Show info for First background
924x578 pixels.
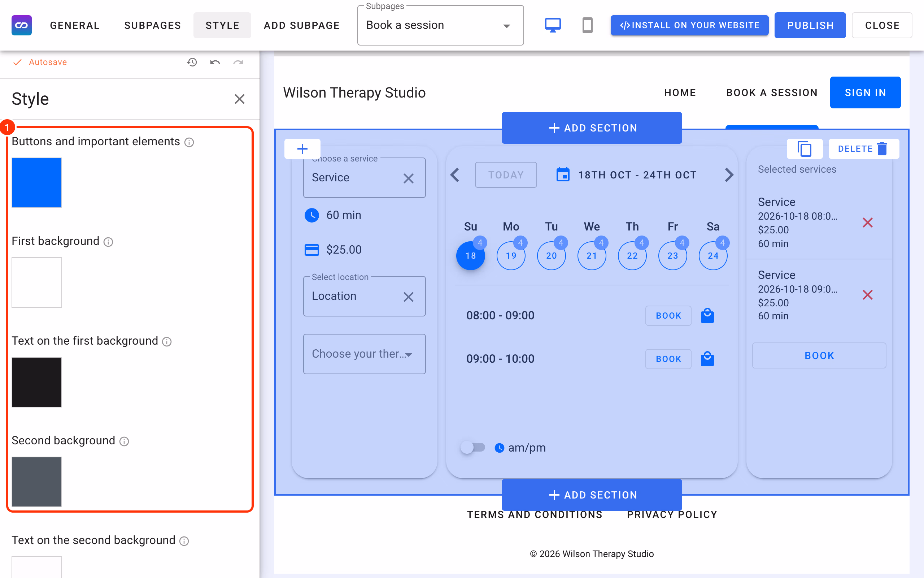(x=108, y=242)
